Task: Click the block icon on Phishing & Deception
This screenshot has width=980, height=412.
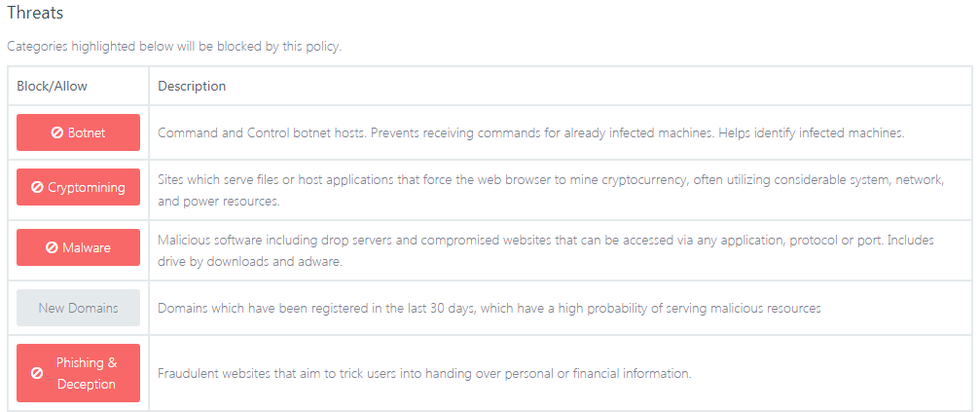Action: tap(37, 373)
